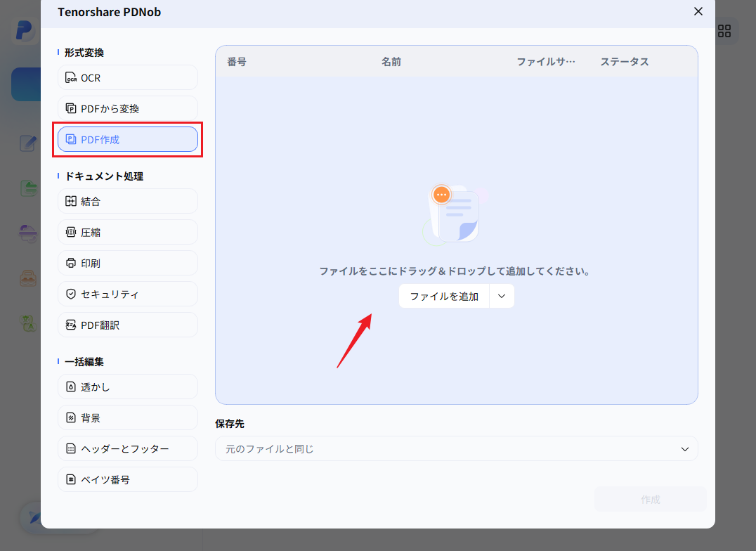This screenshot has height=551, width=756.
Task: Open the 保存先 location dropdown
Action: 456,448
